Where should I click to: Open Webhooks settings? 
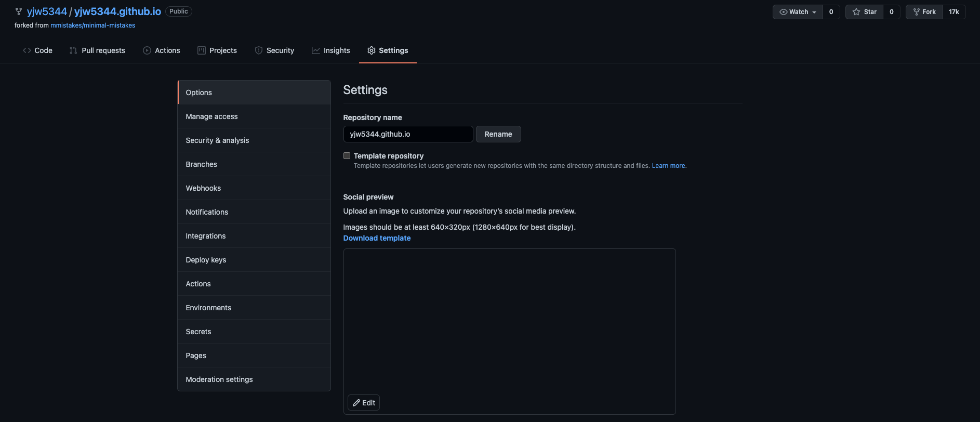pos(254,188)
